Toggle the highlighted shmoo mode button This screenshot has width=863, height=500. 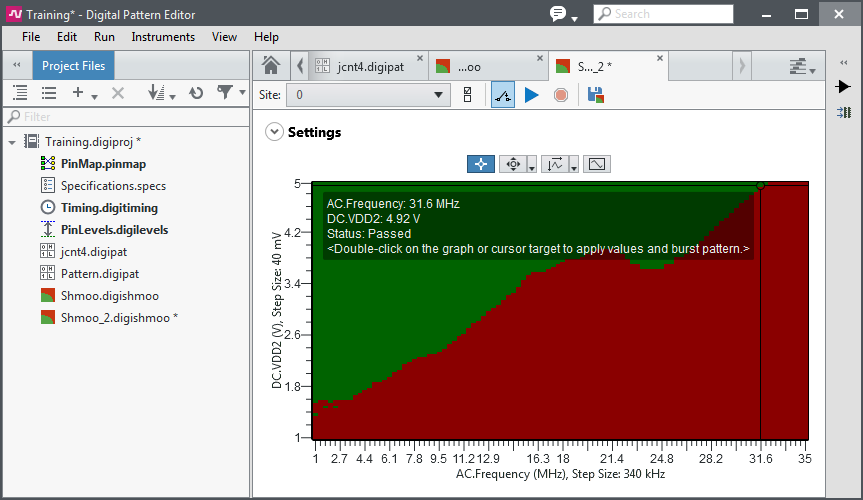(502, 95)
